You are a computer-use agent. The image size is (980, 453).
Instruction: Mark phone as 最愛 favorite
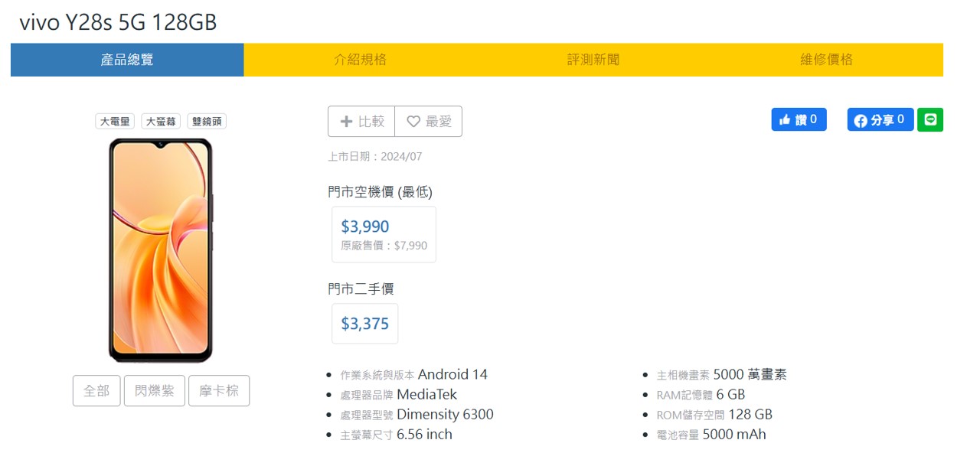click(x=429, y=121)
